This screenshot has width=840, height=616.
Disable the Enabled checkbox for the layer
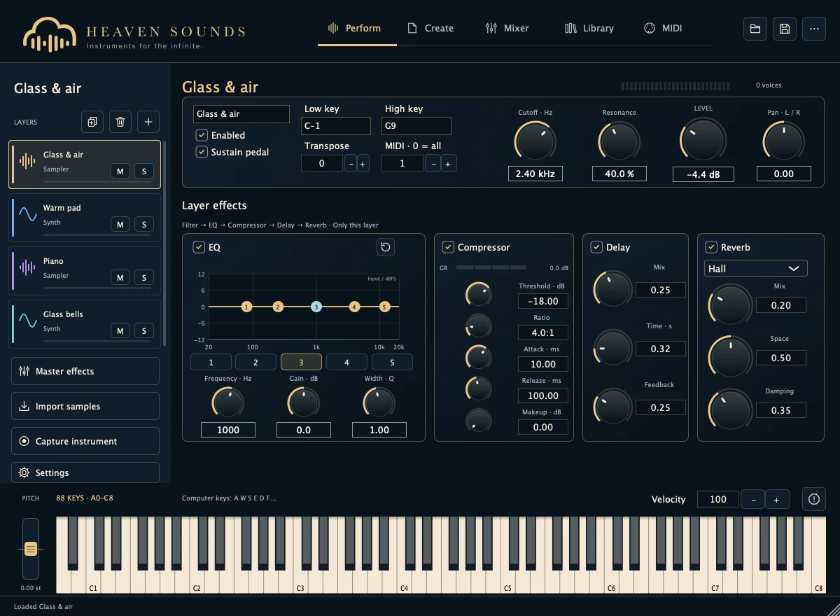(x=202, y=135)
